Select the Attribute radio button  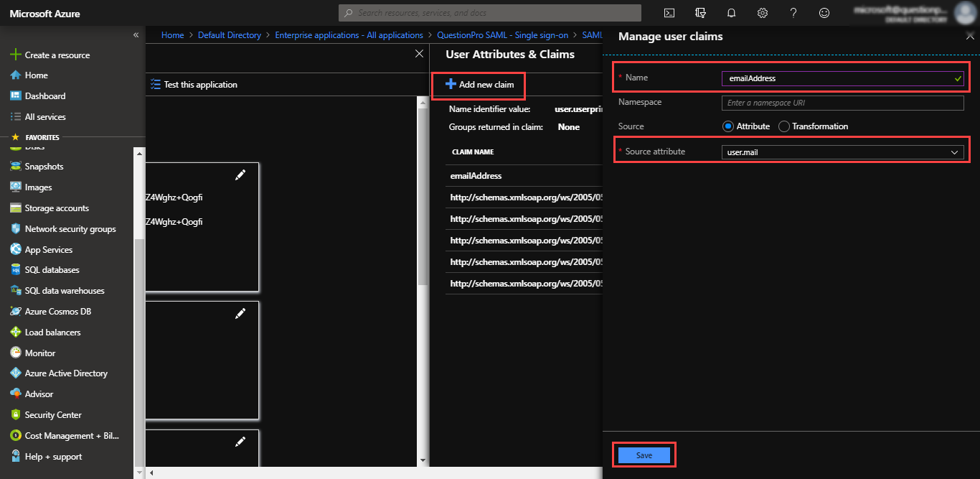coord(728,126)
